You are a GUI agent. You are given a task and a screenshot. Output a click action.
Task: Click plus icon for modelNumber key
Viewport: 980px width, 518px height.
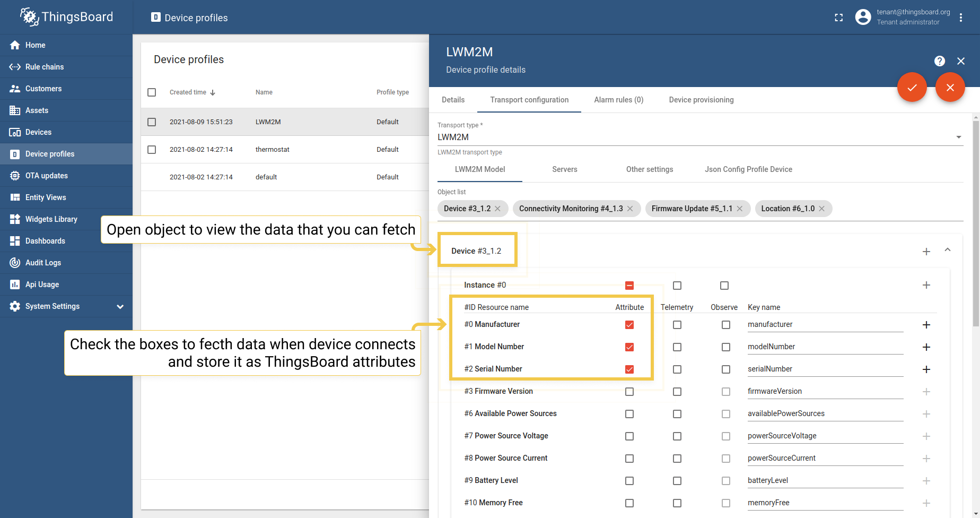(926, 347)
